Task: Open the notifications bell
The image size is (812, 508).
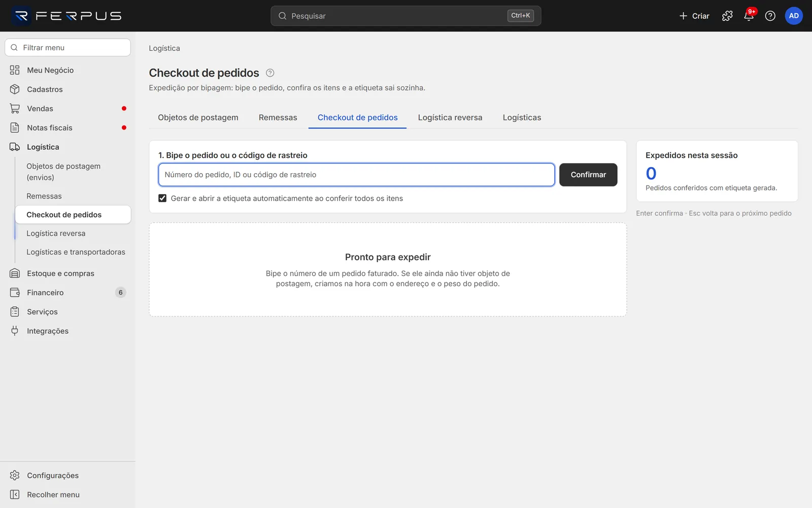Action: (x=749, y=16)
